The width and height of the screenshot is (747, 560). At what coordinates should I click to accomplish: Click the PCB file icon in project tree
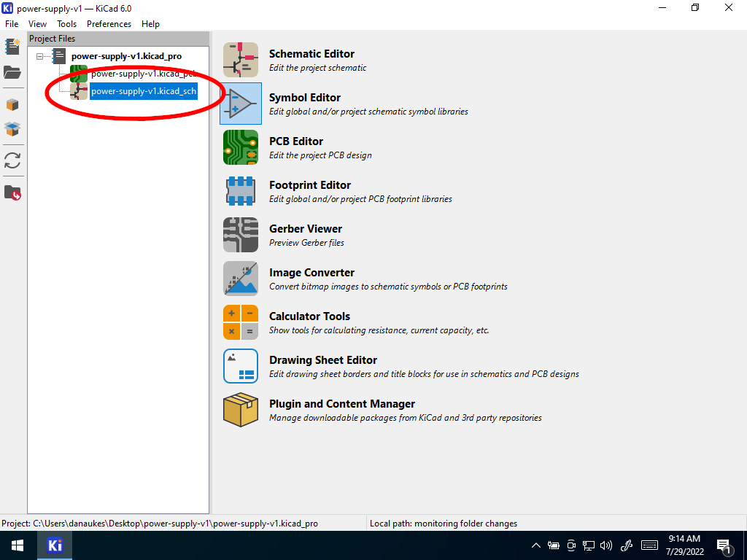pyautogui.click(x=79, y=74)
